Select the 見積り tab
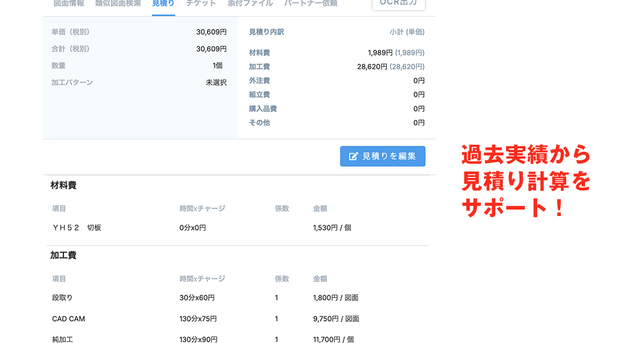Viewport: 644px width, 343px height. click(x=163, y=3)
